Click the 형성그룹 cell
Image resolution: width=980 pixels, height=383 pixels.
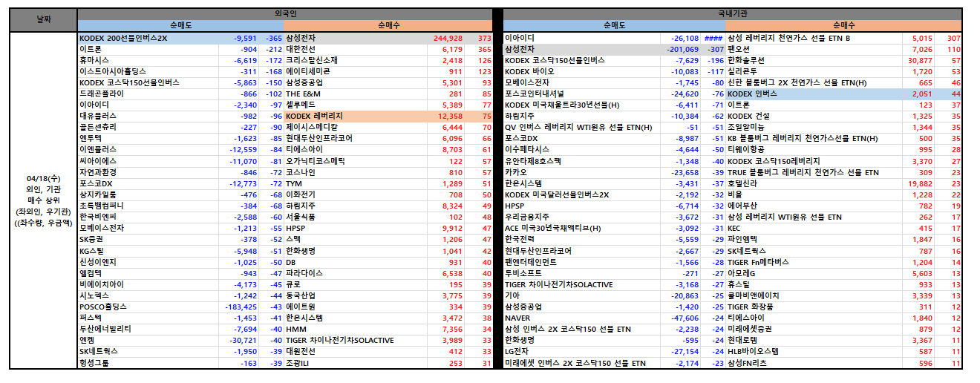pos(148,363)
